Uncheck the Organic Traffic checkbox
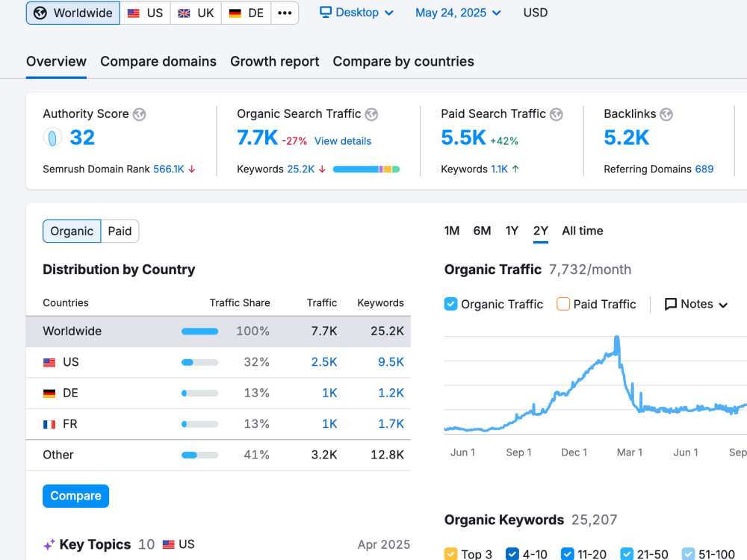This screenshot has height=560, width=747. 450,304
